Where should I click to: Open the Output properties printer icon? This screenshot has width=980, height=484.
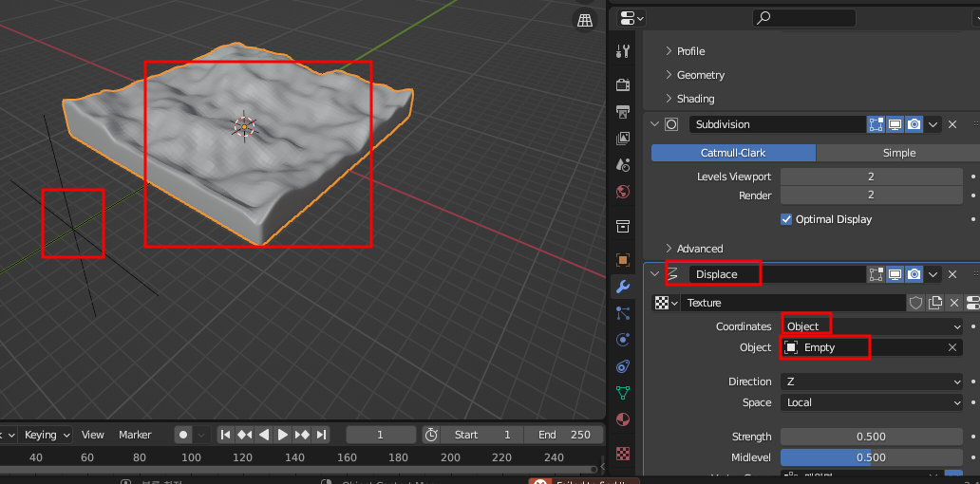(x=623, y=112)
